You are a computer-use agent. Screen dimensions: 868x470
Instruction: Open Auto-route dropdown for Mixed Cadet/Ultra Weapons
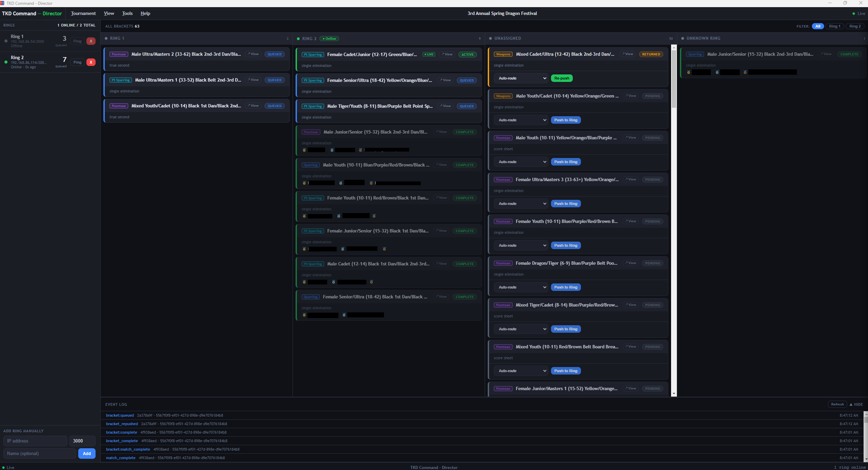pyautogui.click(x=521, y=78)
